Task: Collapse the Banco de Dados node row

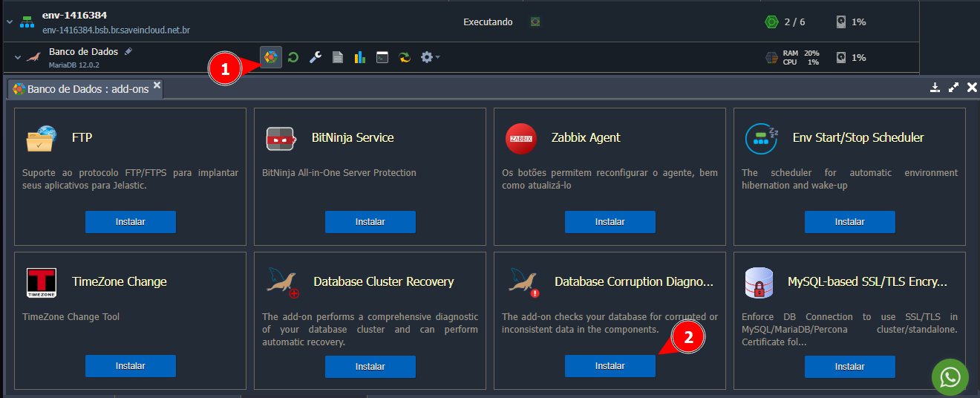Action: (18, 57)
